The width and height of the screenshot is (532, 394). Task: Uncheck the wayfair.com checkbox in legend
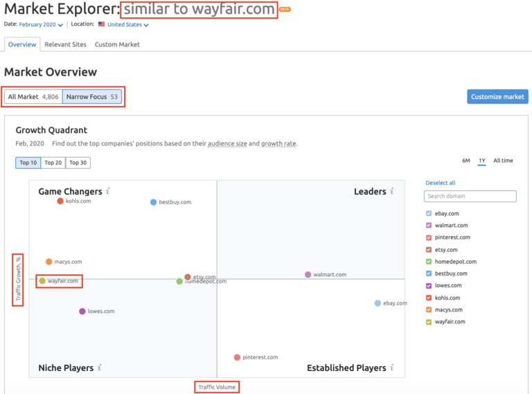click(429, 322)
